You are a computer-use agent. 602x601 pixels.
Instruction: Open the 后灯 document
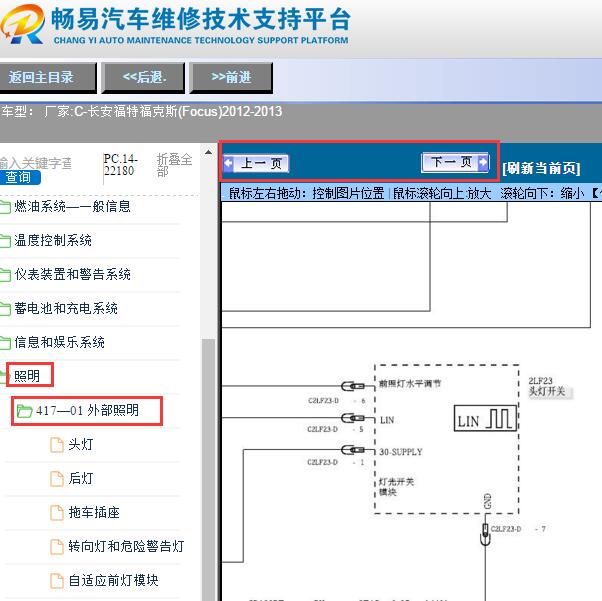[x=81, y=478]
